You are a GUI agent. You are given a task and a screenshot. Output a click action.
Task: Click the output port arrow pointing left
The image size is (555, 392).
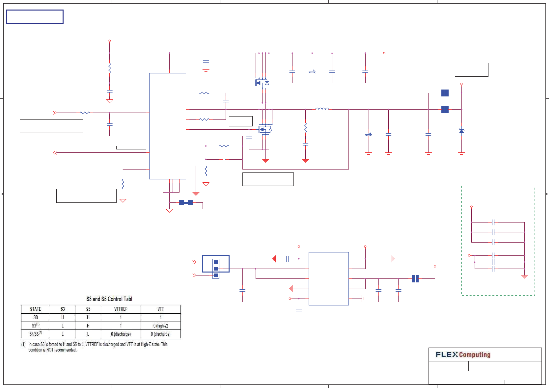coord(55,153)
